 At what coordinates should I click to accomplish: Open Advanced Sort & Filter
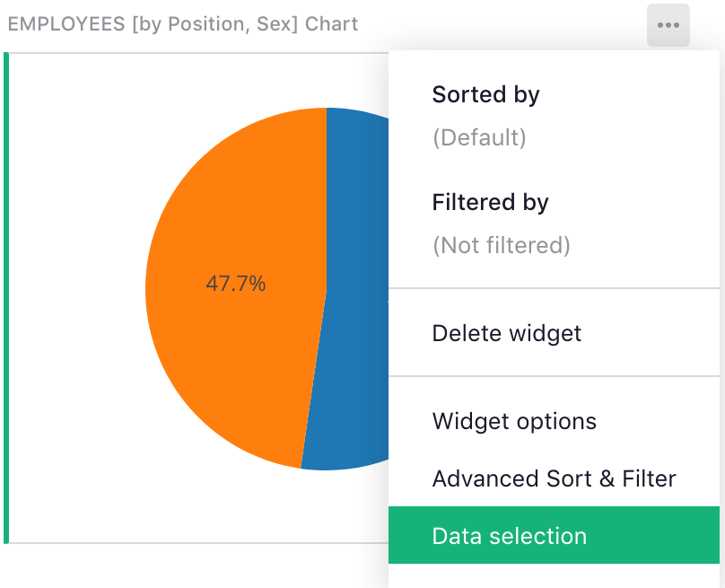554,478
